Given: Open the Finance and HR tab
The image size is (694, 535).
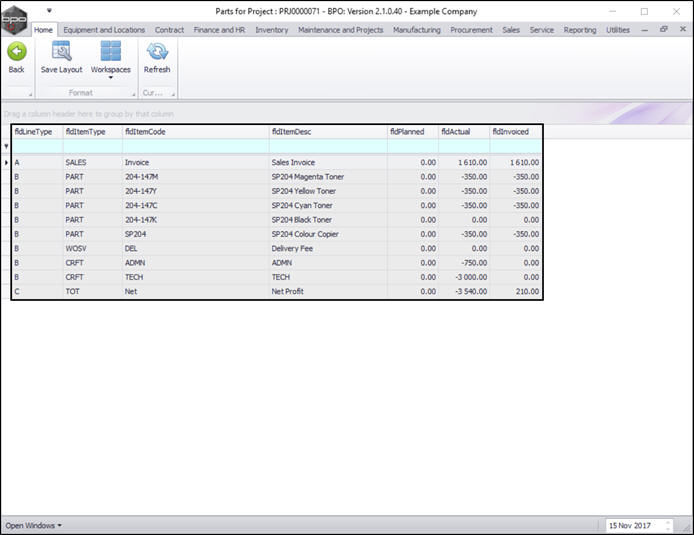Looking at the screenshot, I should [219, 30].
